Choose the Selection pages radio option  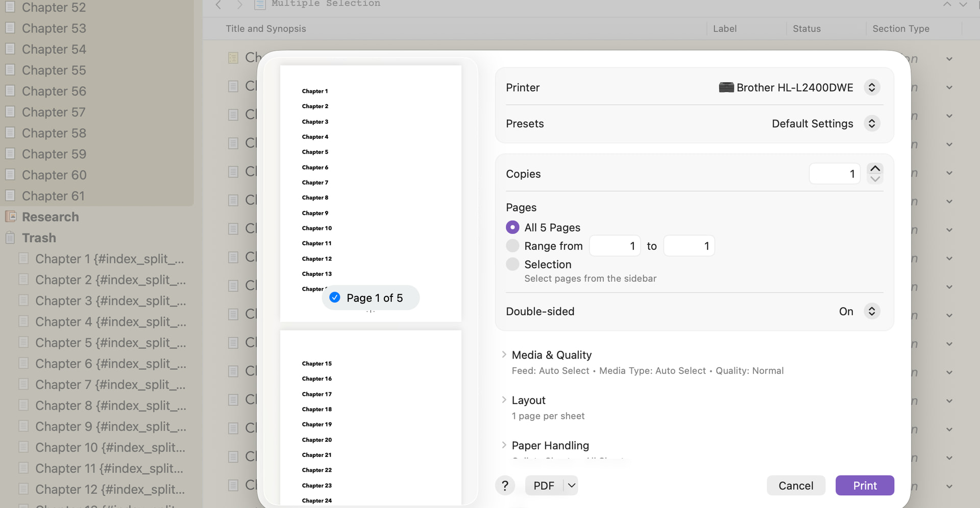tap(512, 264)
